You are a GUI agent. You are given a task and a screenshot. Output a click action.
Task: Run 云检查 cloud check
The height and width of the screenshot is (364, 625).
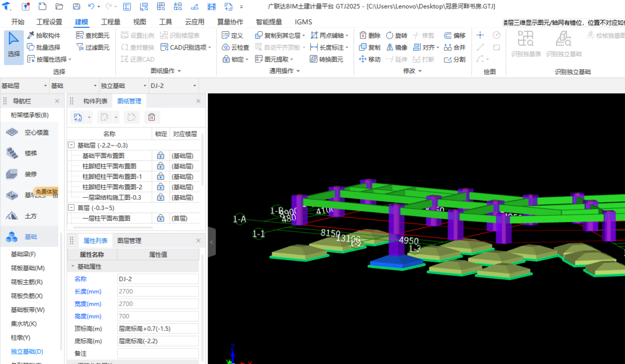point(235,47)
